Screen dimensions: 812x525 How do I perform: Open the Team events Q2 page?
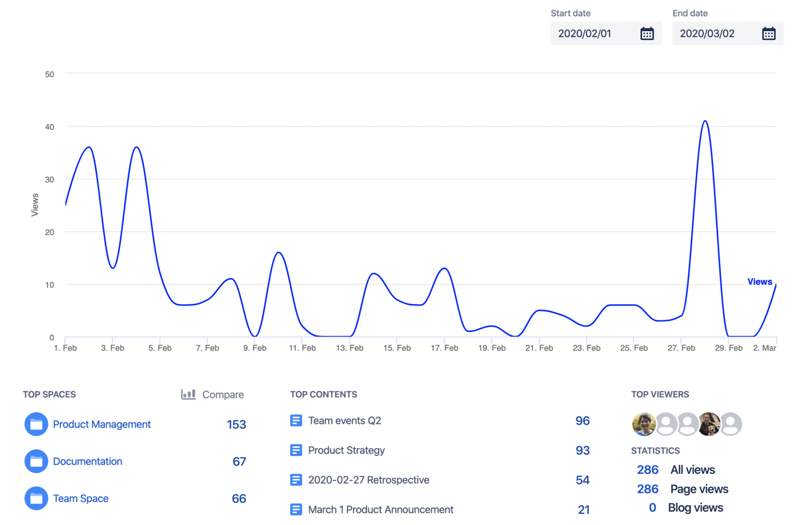345,420
